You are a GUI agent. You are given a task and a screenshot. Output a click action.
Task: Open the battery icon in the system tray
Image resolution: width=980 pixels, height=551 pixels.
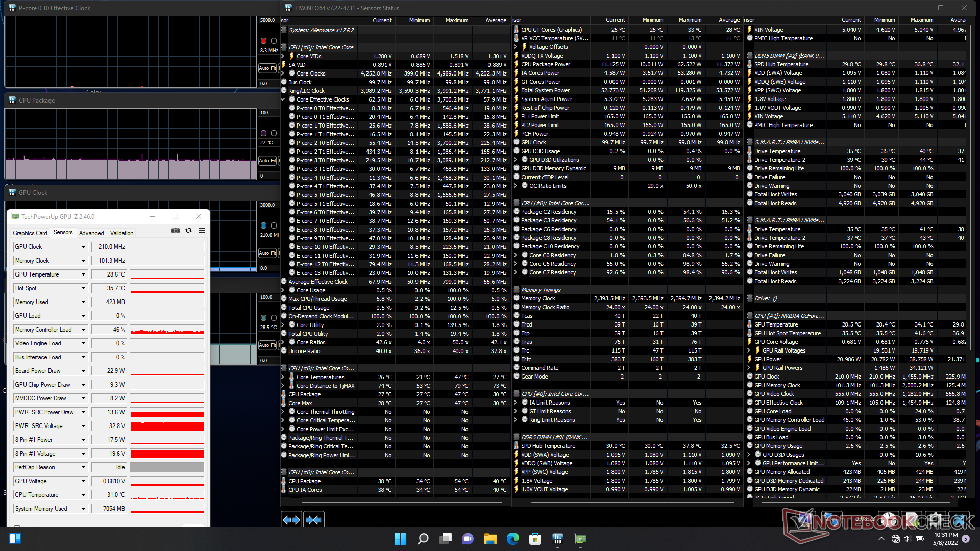click(920, 539)
